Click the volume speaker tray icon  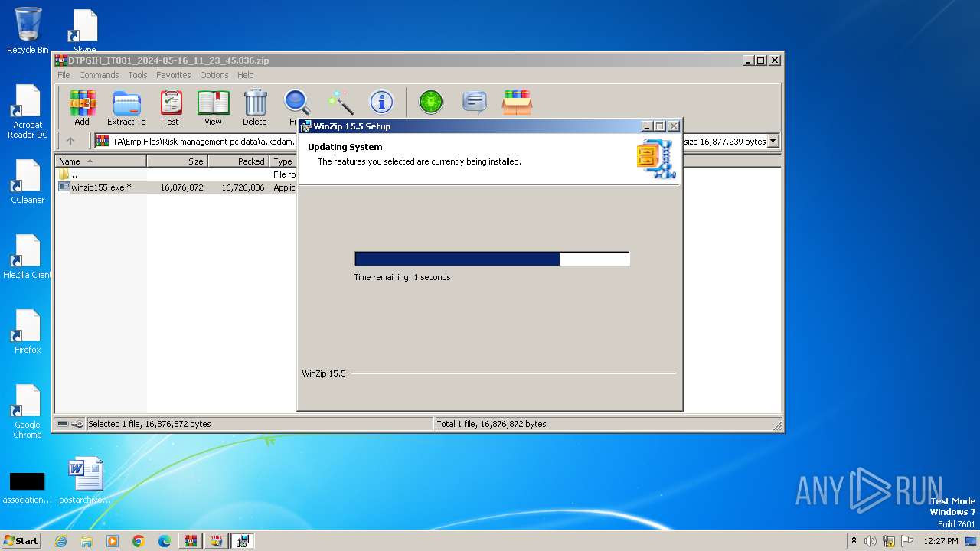[871, 541]
